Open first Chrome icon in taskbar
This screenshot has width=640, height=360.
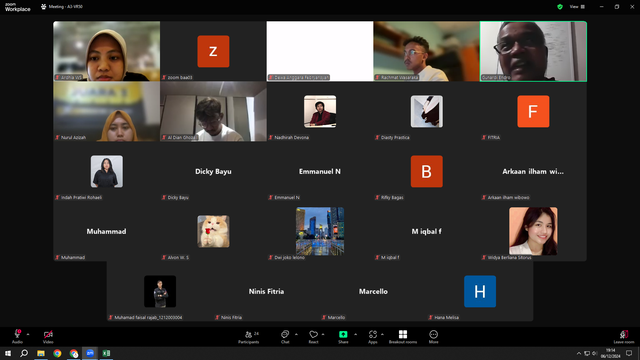[x=57, y=353]
